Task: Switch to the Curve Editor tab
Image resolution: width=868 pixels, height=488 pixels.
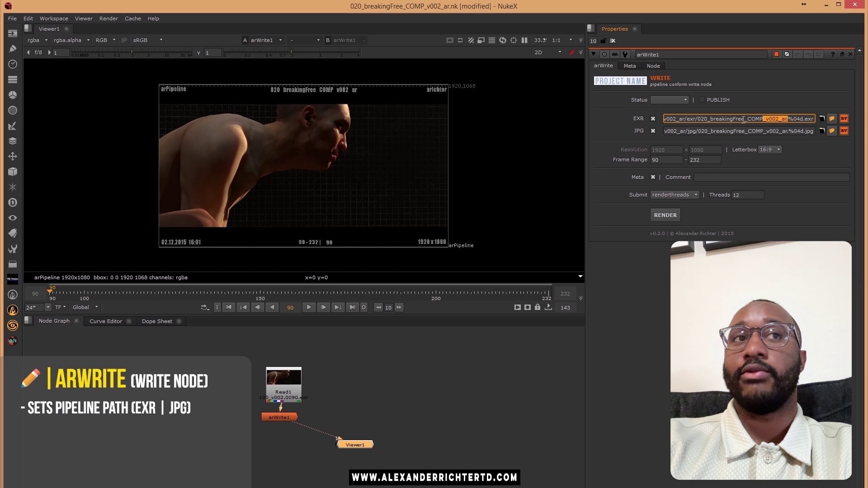Action: pos(105,321)
